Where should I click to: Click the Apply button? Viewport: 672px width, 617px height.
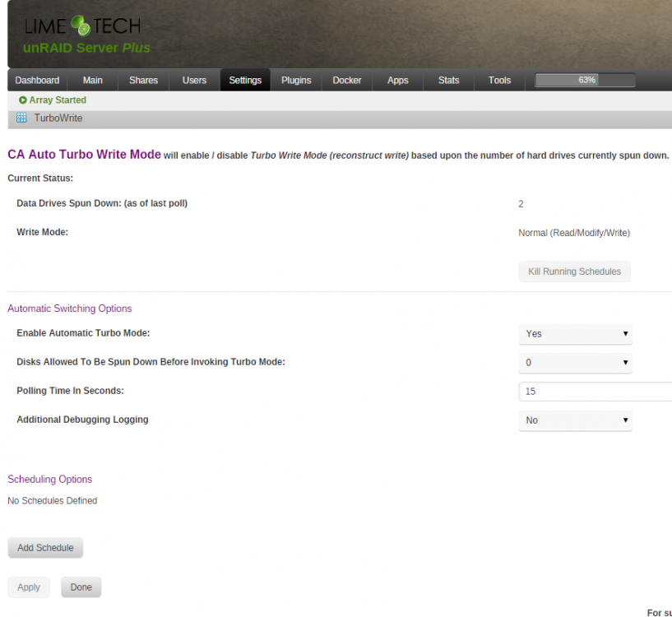(29, 587)
